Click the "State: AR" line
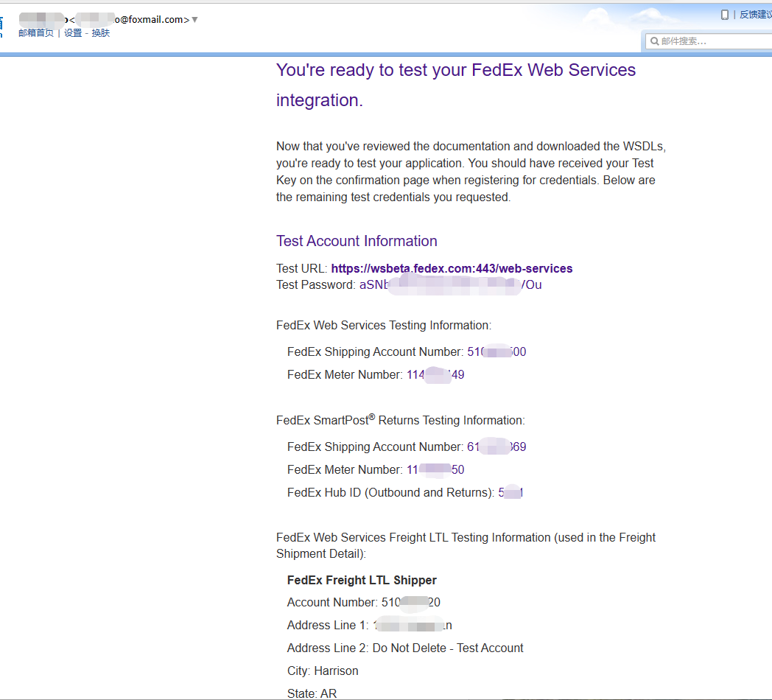Image resolution: width=772 pixels, height=700 pixels. tap(312, 693)
